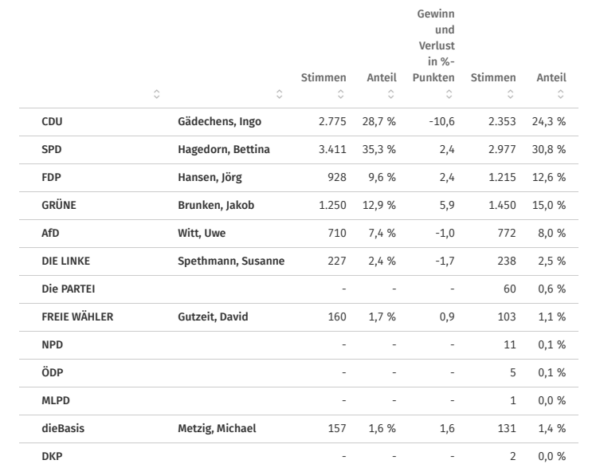
Task: Click the second Anteil column header
Action: (x=551, y=78)
